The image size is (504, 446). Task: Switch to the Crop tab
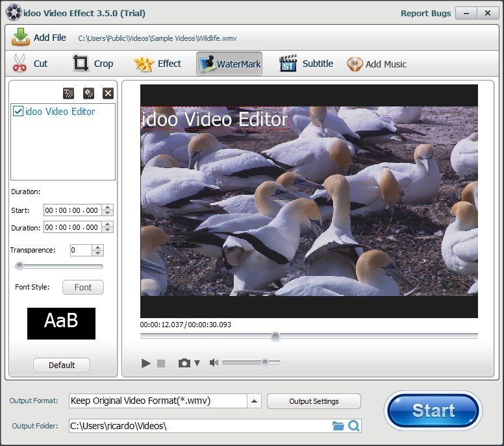click(x=93, y=64)
